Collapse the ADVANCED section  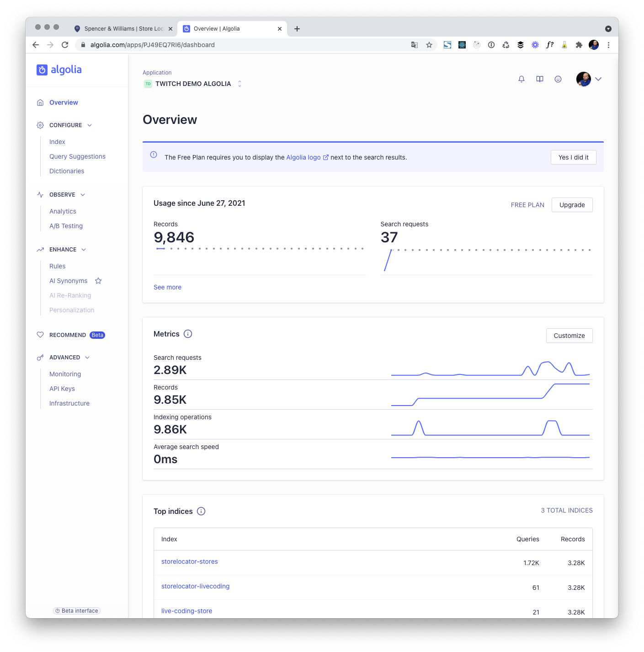[x=87, y=358]
